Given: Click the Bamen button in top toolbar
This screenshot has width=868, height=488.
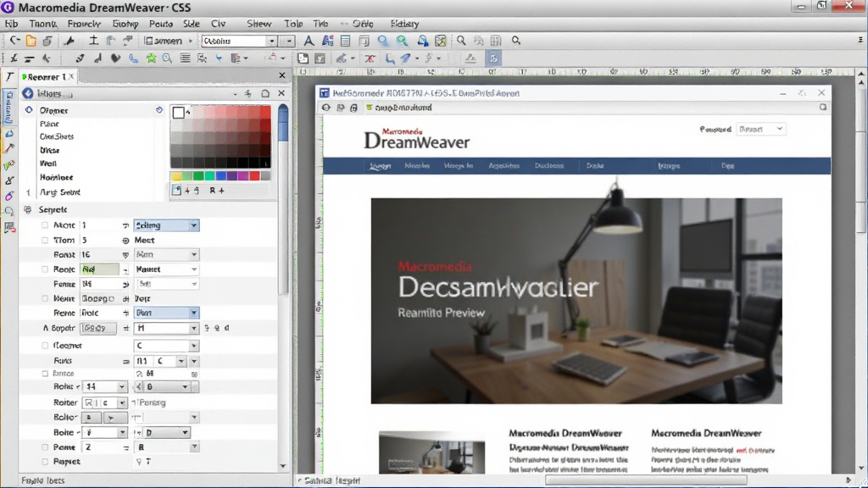Looking at the screenshot, I should (x=164, y=41).
